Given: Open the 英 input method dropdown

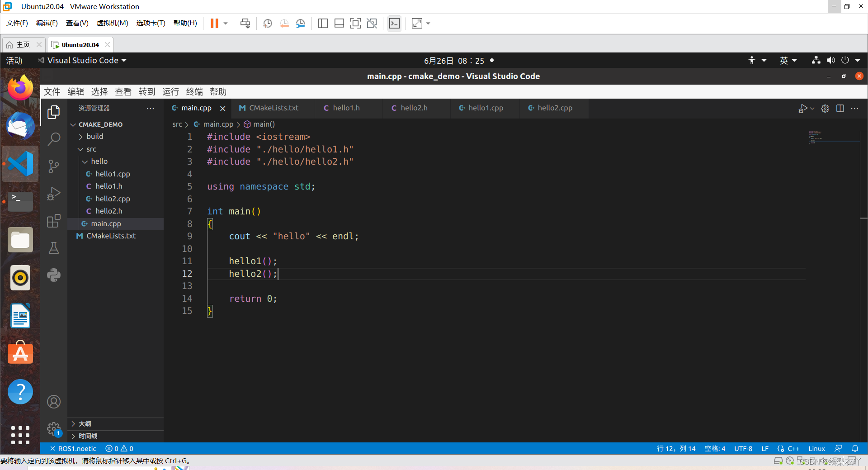Looking at the screenshot, I should 788,61.
